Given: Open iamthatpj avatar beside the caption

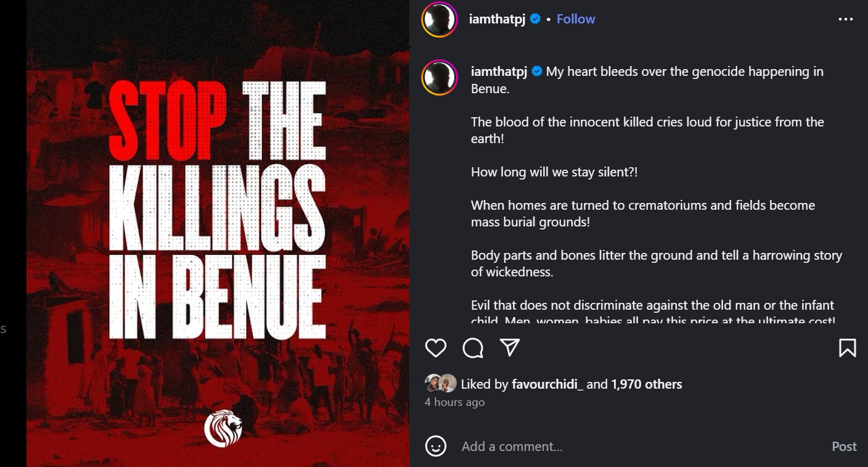Looking at the screenshot, I should [x=439, y=78].
